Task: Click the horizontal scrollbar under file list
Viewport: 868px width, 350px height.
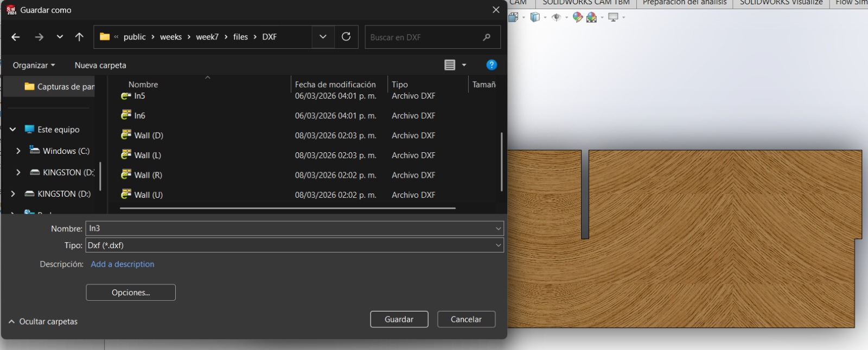Action: click(288, 208)
